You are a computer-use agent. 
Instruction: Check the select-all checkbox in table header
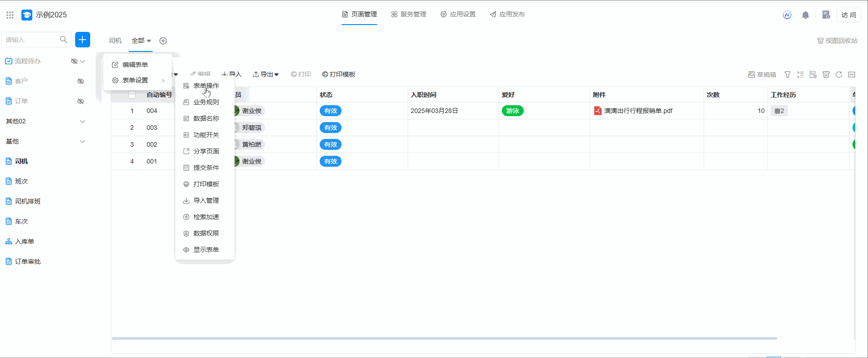pyautogui.click(x=132, y=95)
